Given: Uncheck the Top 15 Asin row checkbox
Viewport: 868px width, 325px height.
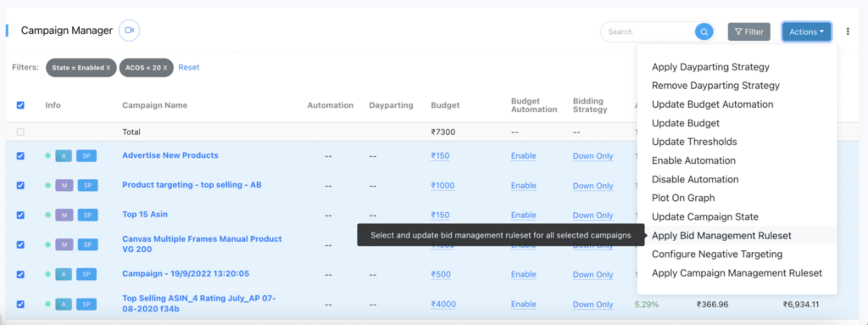Looking at the screenshot, I should tap(20, 215).
